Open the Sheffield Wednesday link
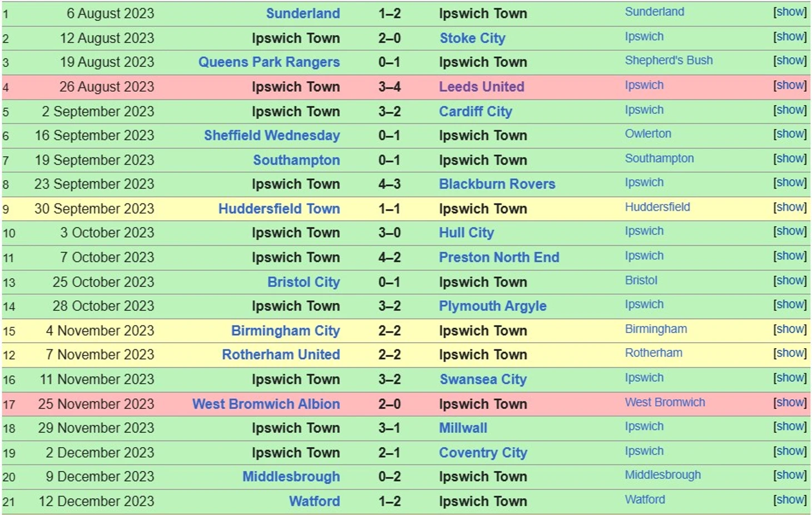This screenshot has height=515, width=812. (271, 135)
